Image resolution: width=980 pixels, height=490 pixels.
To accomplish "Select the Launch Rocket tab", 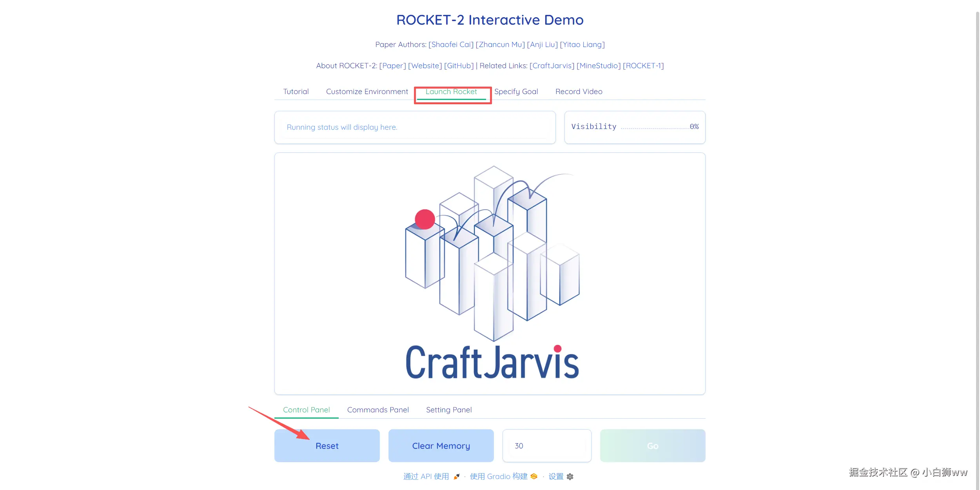I will click(451, 91).
